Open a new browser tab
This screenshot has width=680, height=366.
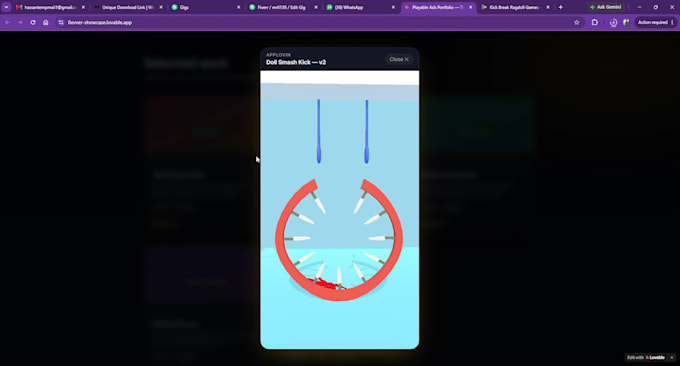click(x=561, y=7)
